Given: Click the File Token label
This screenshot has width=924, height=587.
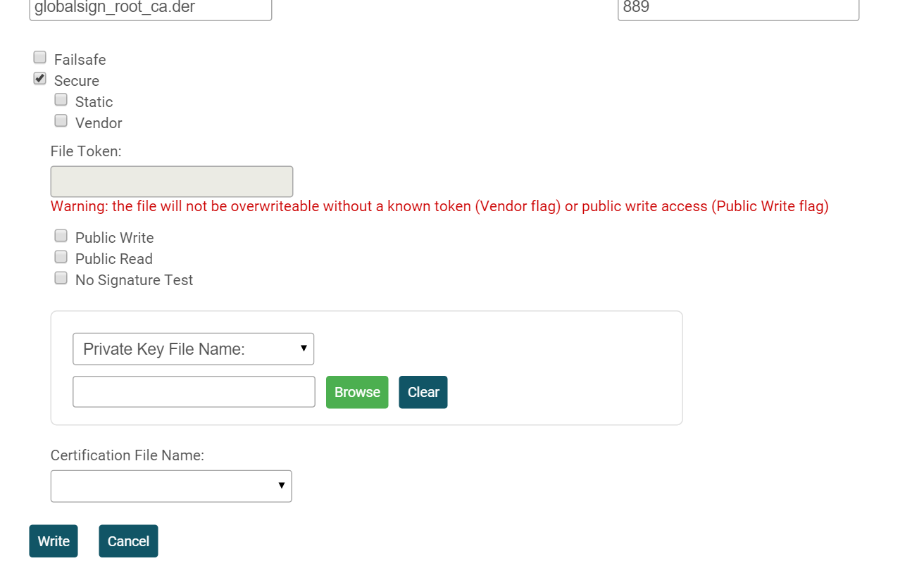Looking at the screenshot, I should (x=86, y=151).
